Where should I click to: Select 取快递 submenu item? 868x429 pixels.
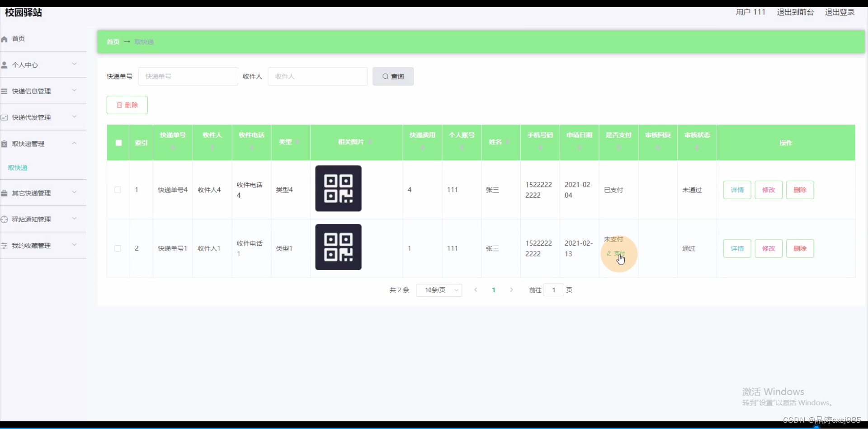18,167
